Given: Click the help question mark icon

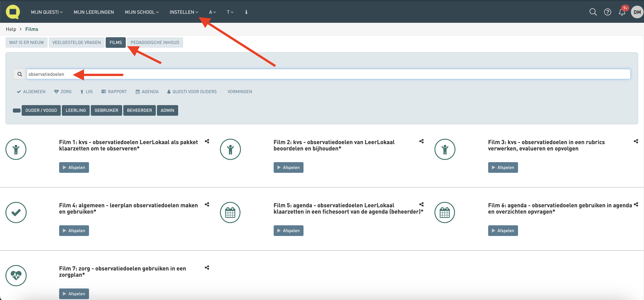Looking at the screenshot, I should coord(607,12).
